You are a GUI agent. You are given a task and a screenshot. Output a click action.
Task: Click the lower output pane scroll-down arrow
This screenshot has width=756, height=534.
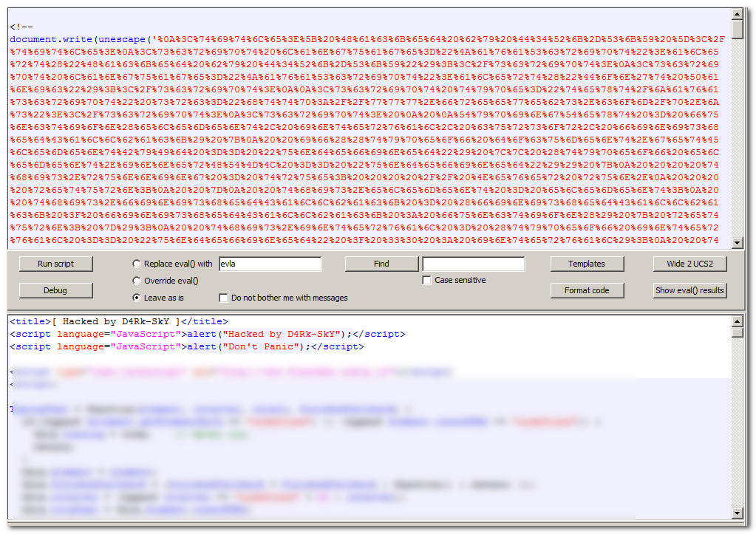(x=738, y=513)
